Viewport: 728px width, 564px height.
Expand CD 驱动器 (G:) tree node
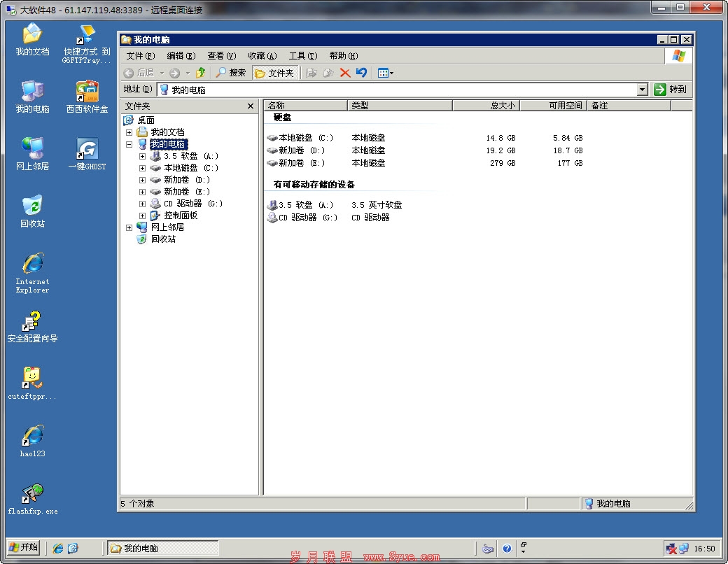click(x=143, y=204)
